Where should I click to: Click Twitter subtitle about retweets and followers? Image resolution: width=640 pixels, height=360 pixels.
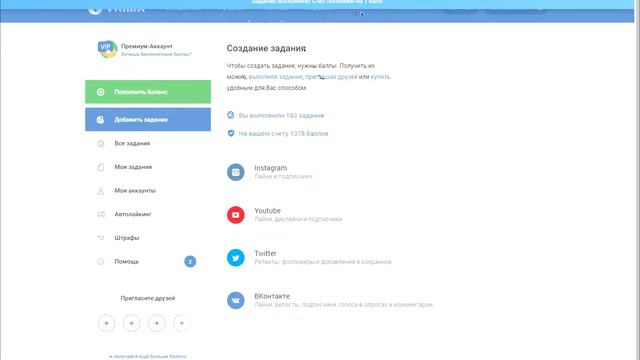pyautogui.click(x=322, y=262)
